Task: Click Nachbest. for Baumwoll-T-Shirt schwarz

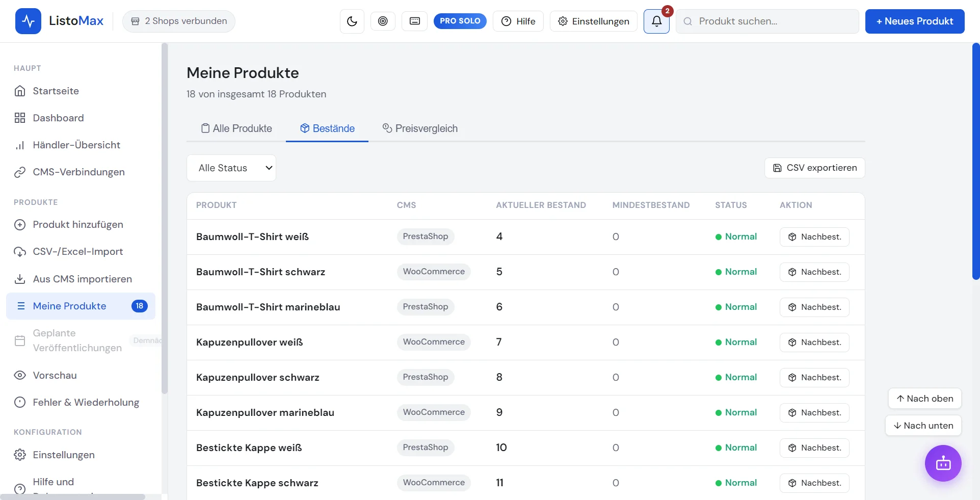Action: (814, 272)
